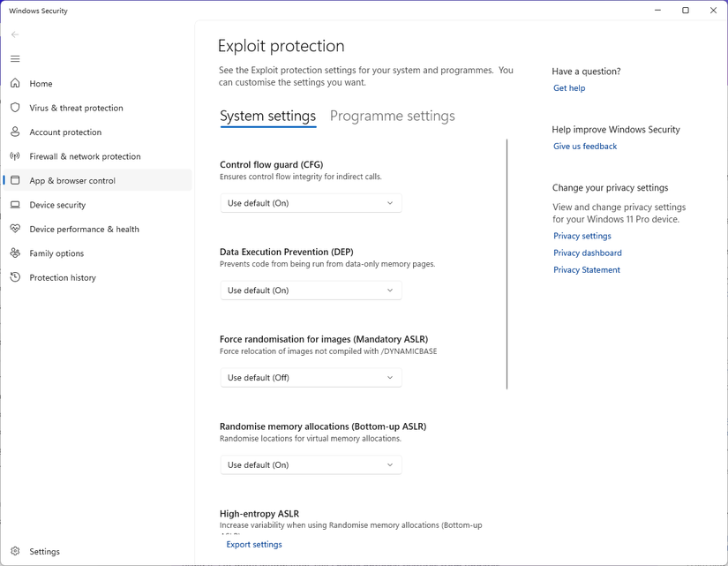Expand the Bottom-up ASLR options
This screenshot has width=728, height=566.
[310, 464]
